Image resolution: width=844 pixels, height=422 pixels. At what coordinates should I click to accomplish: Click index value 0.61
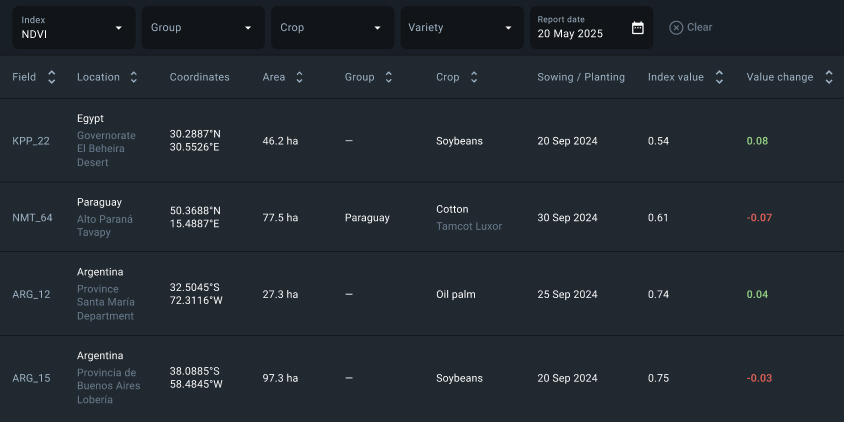click(x=658, y=217)
